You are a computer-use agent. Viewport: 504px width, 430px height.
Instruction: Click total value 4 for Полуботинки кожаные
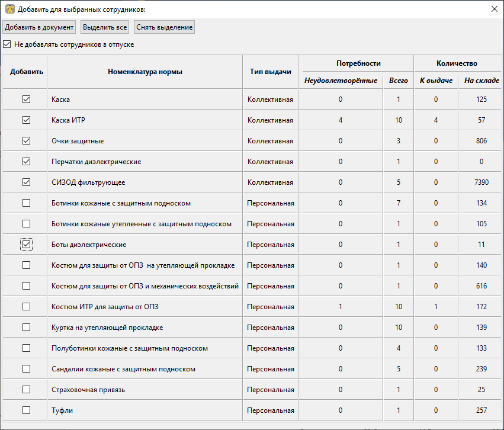pos(398,348)
